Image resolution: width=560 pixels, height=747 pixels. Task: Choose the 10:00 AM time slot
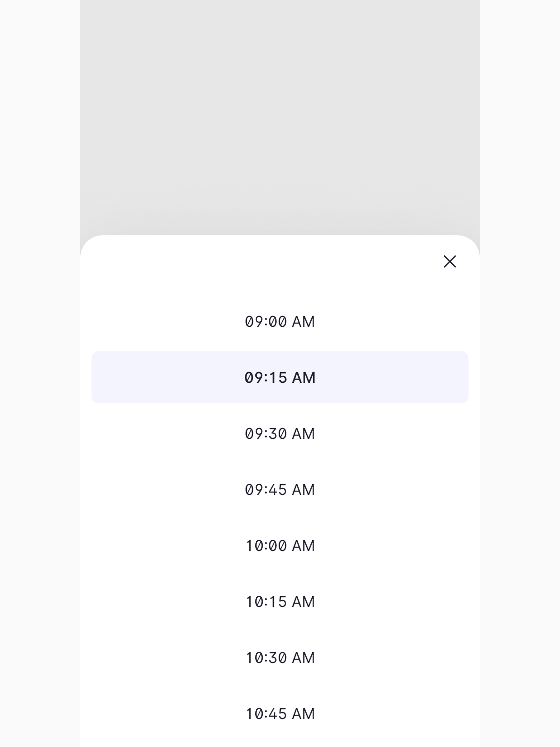click(280, 546)
